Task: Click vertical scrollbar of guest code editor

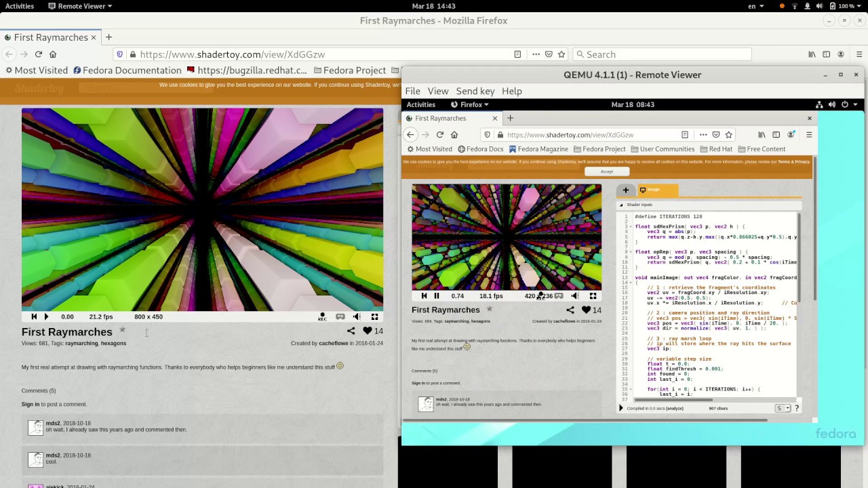Action: pyautogui.click(x=800, y=258)
